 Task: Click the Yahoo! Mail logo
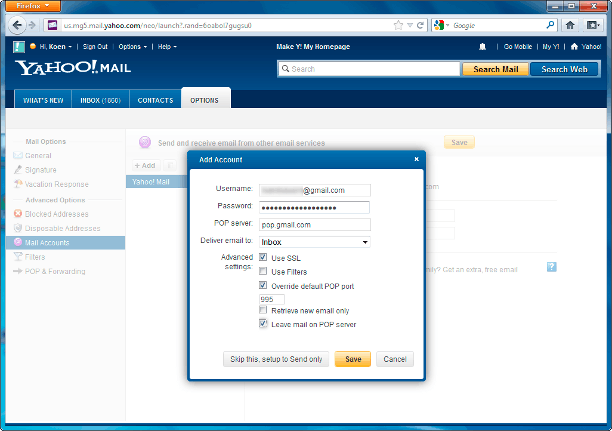click(x=73, y=68)
